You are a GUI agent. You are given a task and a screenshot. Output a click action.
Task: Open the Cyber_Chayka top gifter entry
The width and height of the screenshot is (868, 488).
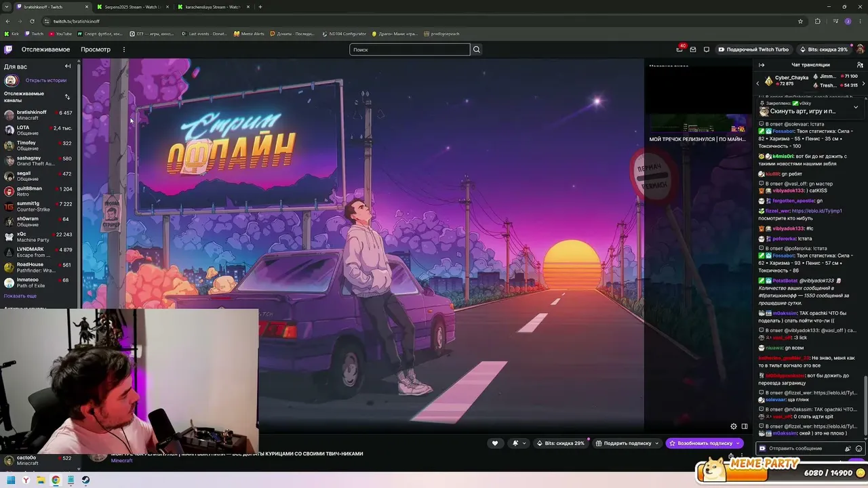tap(787, 81)
